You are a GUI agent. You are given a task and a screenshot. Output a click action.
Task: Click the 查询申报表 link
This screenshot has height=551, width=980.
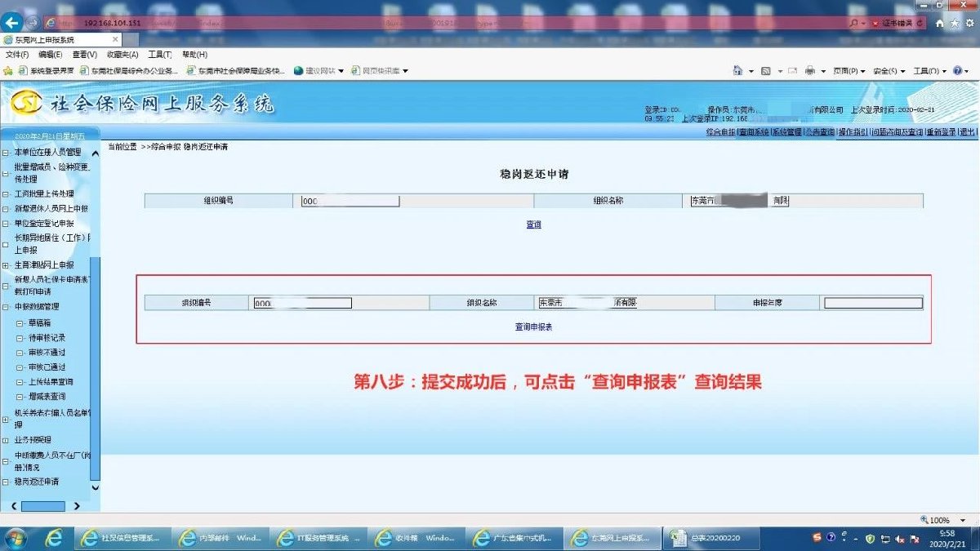(533, 327)
